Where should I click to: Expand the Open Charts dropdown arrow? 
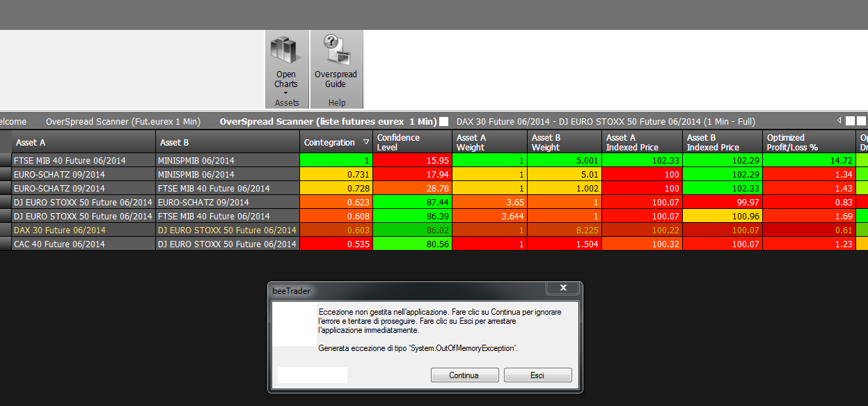pos(285,93)
